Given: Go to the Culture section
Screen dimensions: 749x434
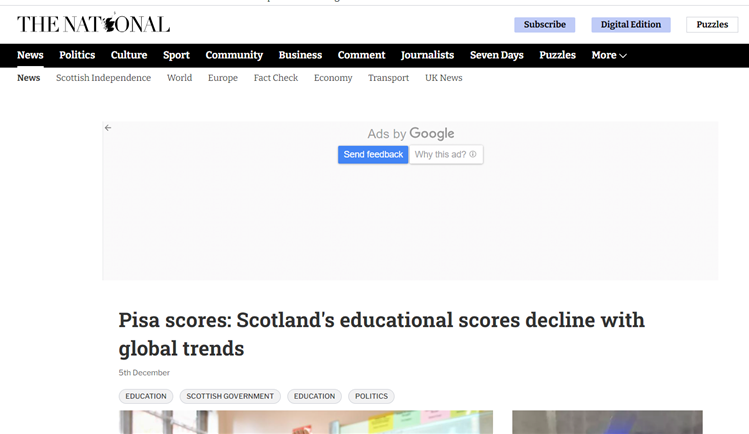Looking at the screenshot, I should coord(129,55).
